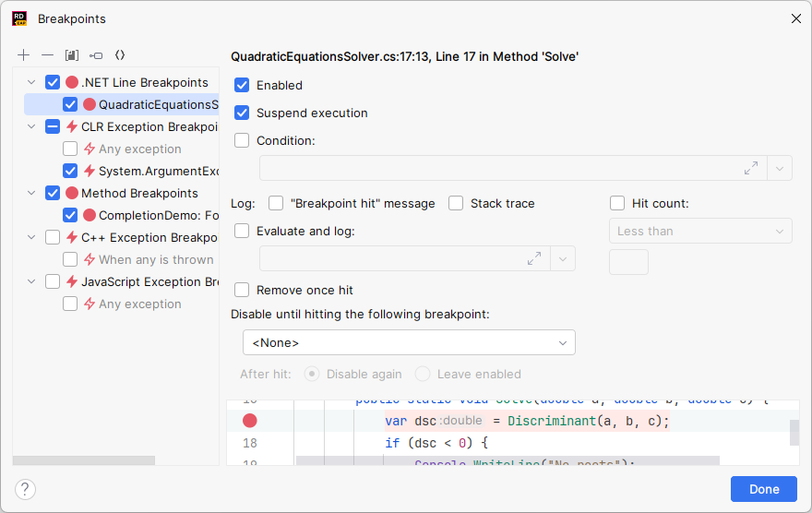Click the breakpoint list horizontal scrollbar
Viewport: 812px width, 513px height.
pyautogui.click(x=84, y=459)
